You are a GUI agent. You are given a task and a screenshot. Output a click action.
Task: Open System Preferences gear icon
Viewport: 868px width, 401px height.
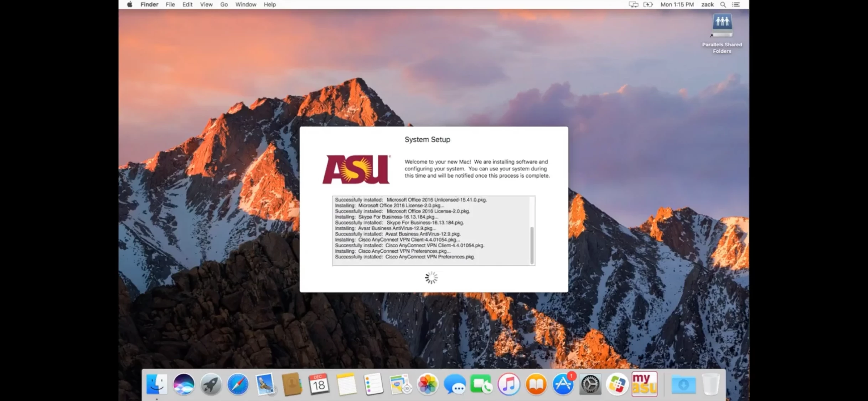point(590,384)
